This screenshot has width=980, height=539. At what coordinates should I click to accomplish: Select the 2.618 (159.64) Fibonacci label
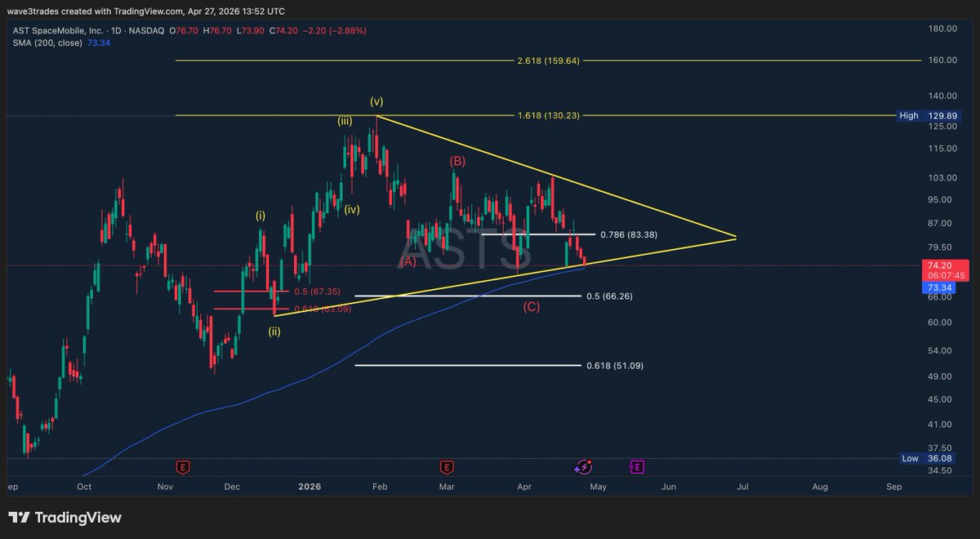click(x=548, y=61)
